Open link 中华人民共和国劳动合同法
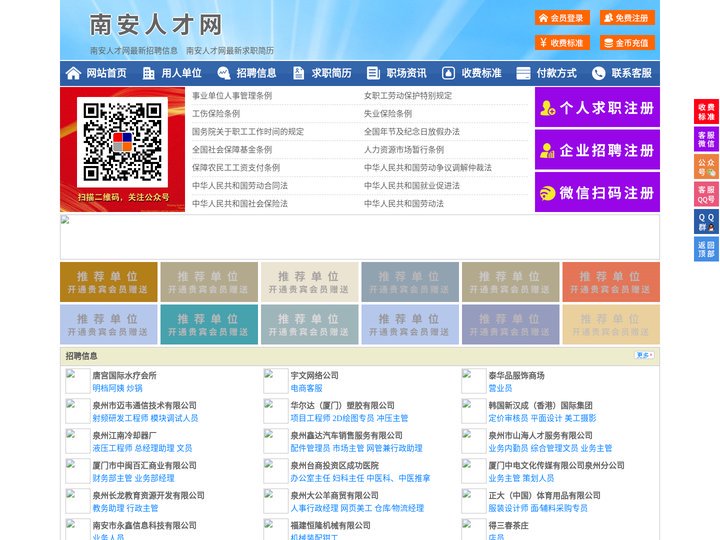Image resolution: width=720 pixels, height=540 pixels. pyautogui.click(x=240, y=186)
